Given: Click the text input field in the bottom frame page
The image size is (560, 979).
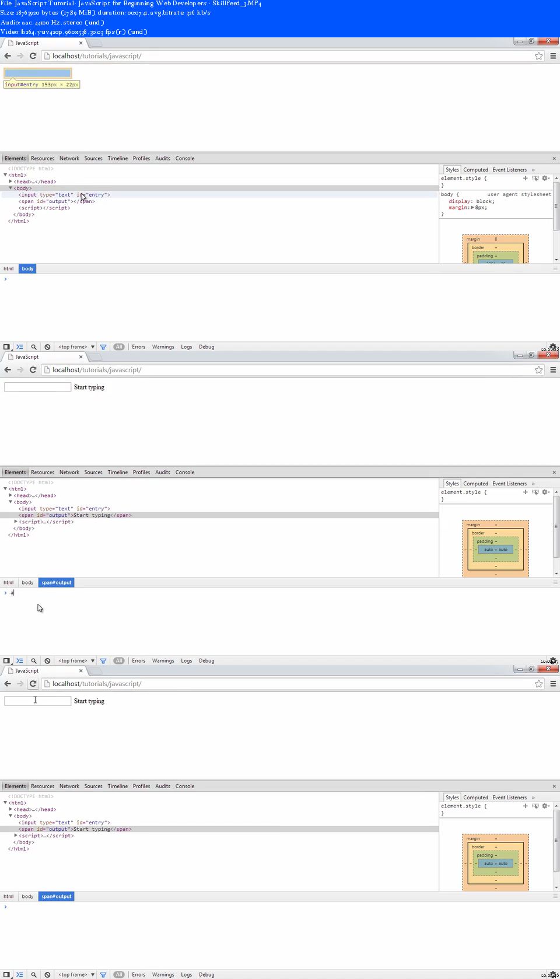Looking at the screenshot, I should coord(38,701).
